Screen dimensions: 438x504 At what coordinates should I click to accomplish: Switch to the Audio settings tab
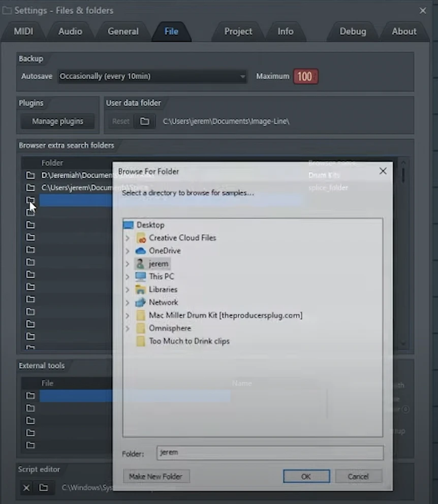[x=70, y=31]
